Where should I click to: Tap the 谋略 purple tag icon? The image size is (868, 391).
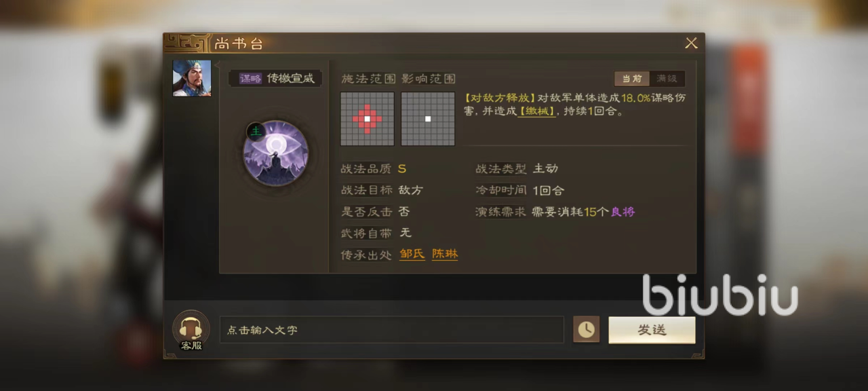pyautogui.click(x=250, y=79)
